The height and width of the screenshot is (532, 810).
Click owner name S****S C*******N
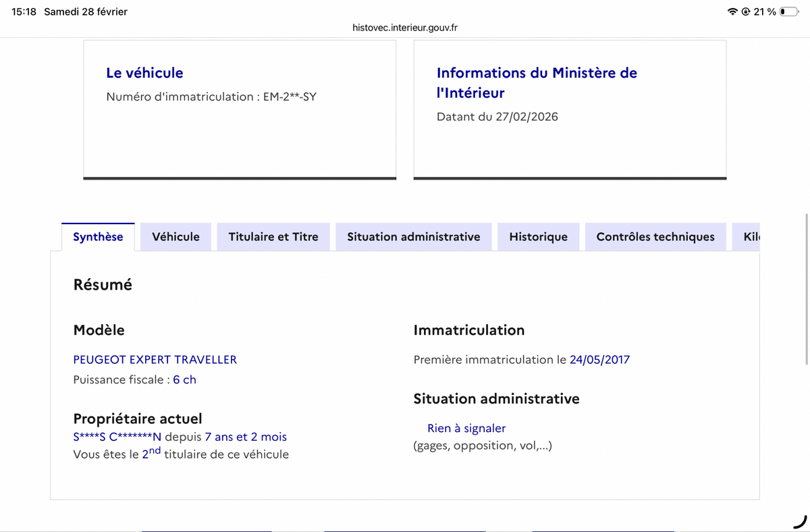point(117,437)
